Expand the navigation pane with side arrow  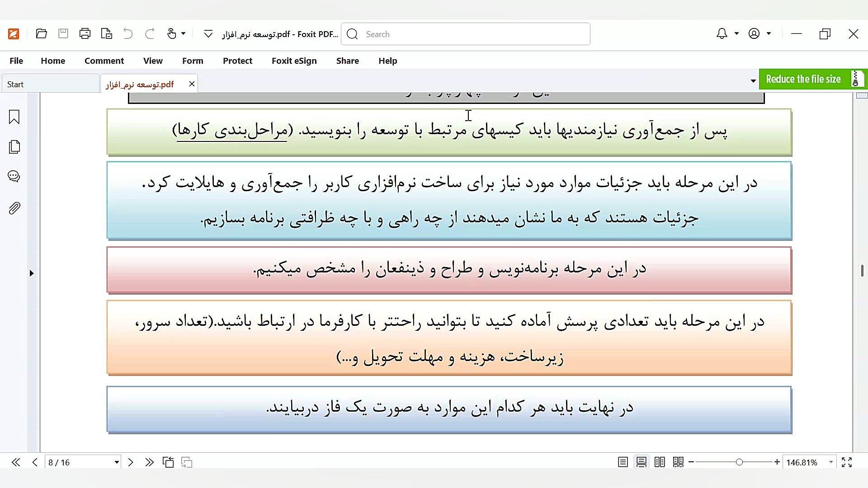coord(32,273)
